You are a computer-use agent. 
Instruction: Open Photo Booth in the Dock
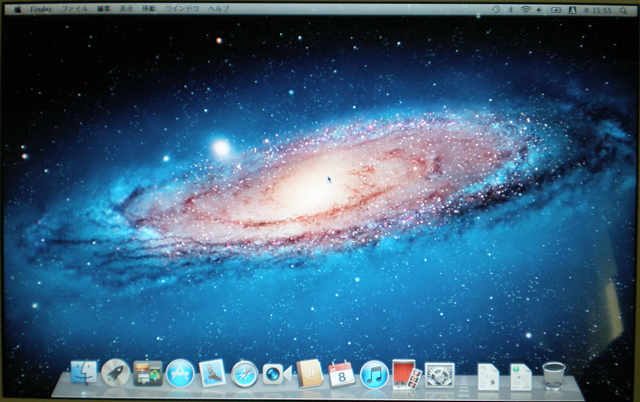click(407, 374)
